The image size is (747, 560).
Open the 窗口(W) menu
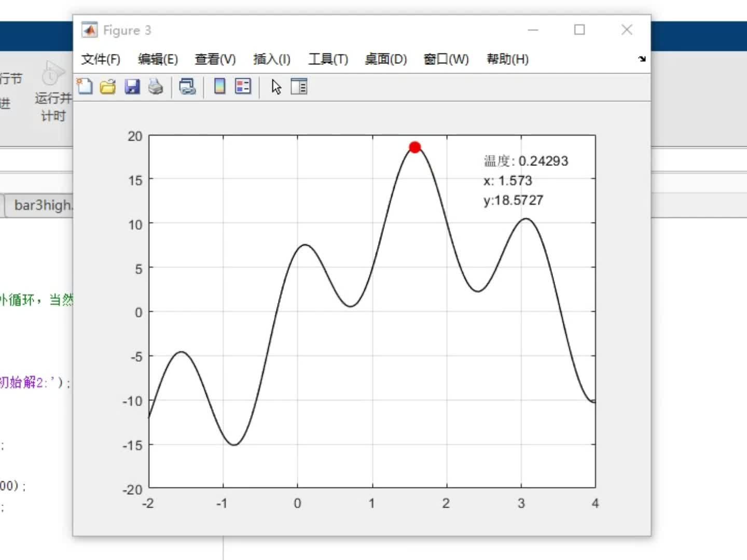pos(446,59)
